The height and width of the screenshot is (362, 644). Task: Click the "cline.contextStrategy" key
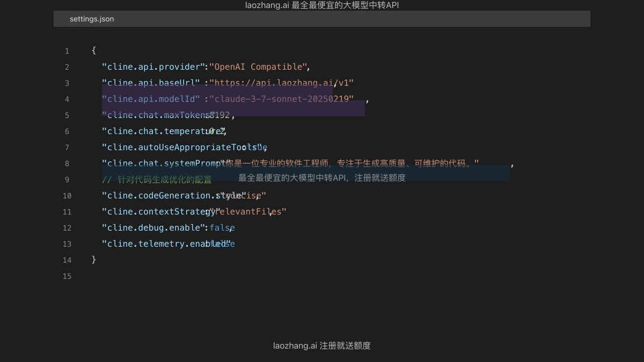coord(161,212)
